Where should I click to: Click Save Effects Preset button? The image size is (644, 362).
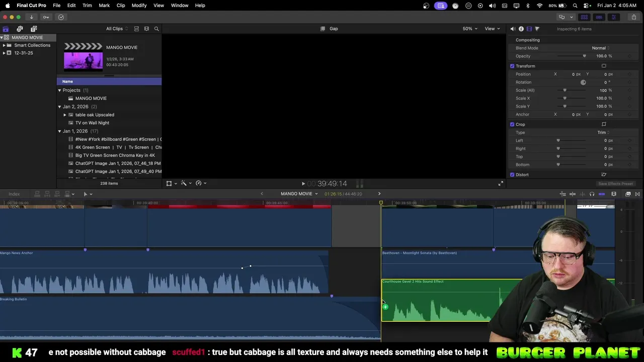tap(615, 184)
